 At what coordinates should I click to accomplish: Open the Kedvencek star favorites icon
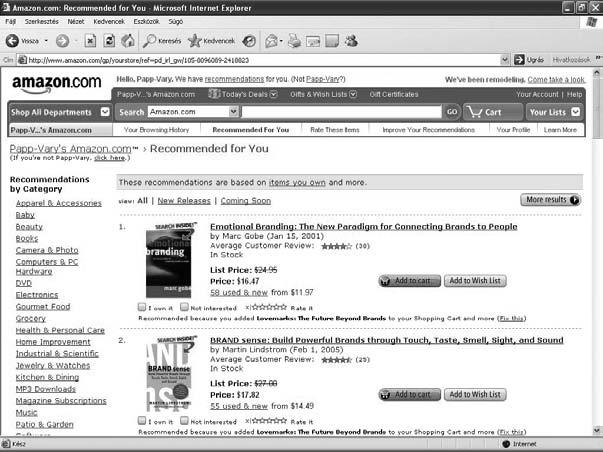click(x=195, y=40)
